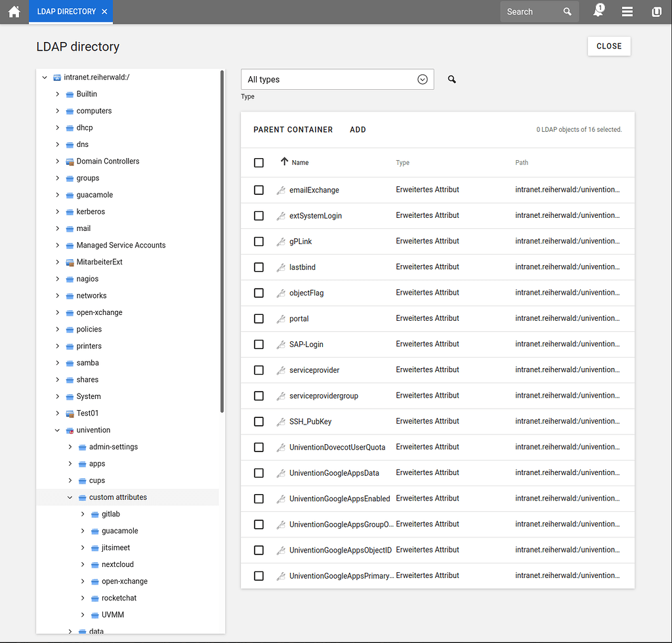672x643 pixels.
Task: Click the Test01 container icon
Action: pos(70,413)
